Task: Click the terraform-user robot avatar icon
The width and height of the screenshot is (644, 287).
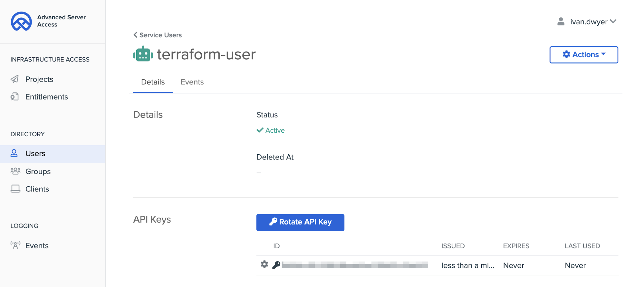Action: [x=143, y=54]
